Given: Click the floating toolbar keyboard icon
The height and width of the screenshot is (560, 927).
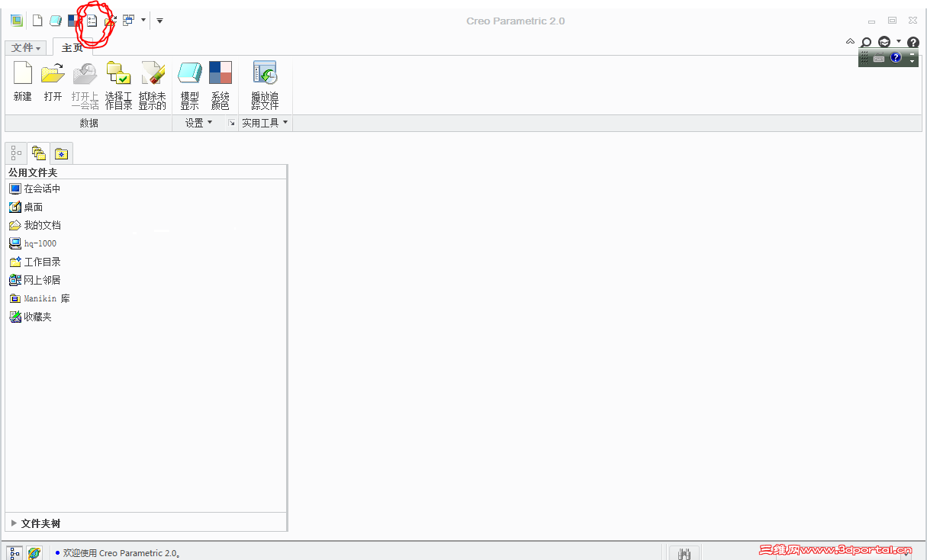Looking at the screenshot, I should pos(879,58).
